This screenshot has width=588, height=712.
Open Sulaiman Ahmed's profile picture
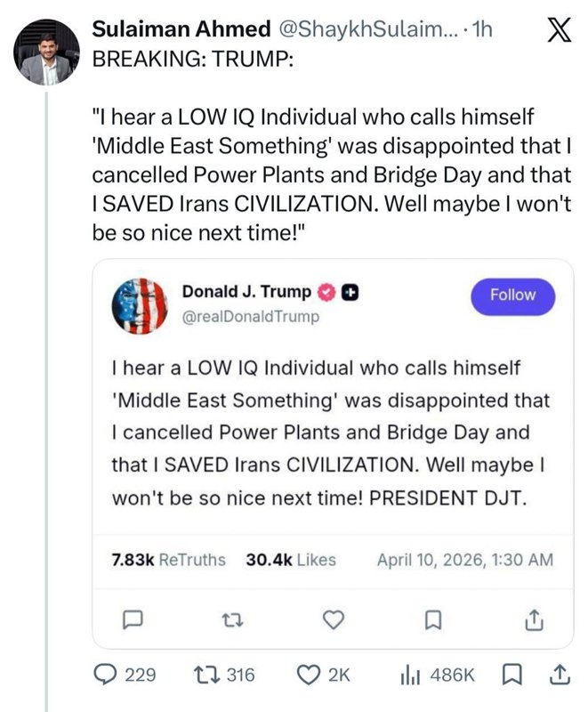pos(46,52)
